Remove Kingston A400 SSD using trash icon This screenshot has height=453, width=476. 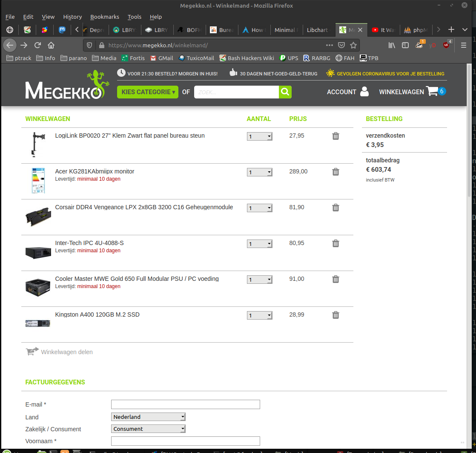pos(335,315)
